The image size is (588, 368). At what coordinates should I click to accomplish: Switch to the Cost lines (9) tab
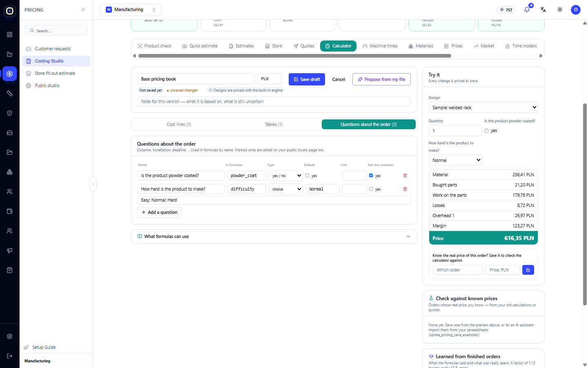(179, 124)
